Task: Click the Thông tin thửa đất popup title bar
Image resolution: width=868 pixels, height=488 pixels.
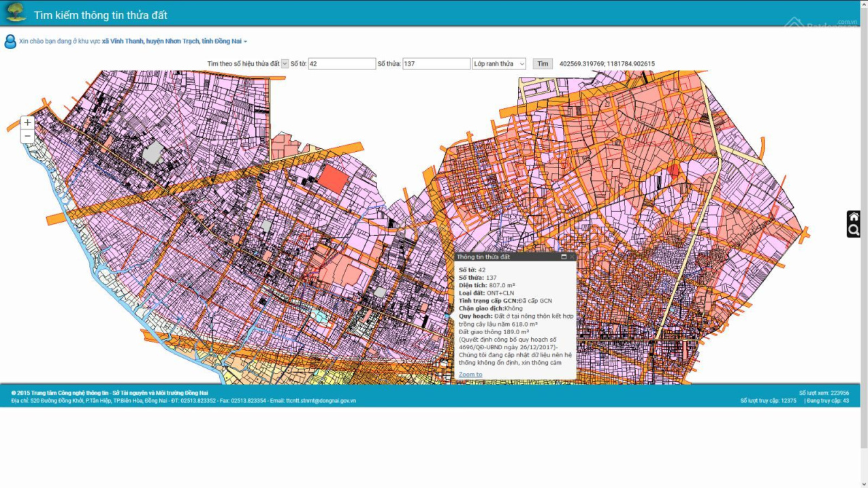Action: pos(504,257)
